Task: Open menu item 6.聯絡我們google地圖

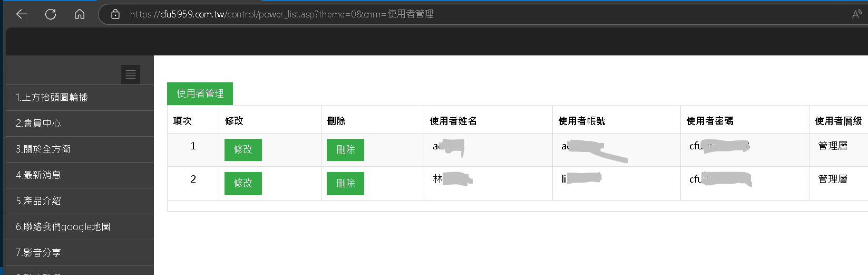Action: click(x=80, y=227)
